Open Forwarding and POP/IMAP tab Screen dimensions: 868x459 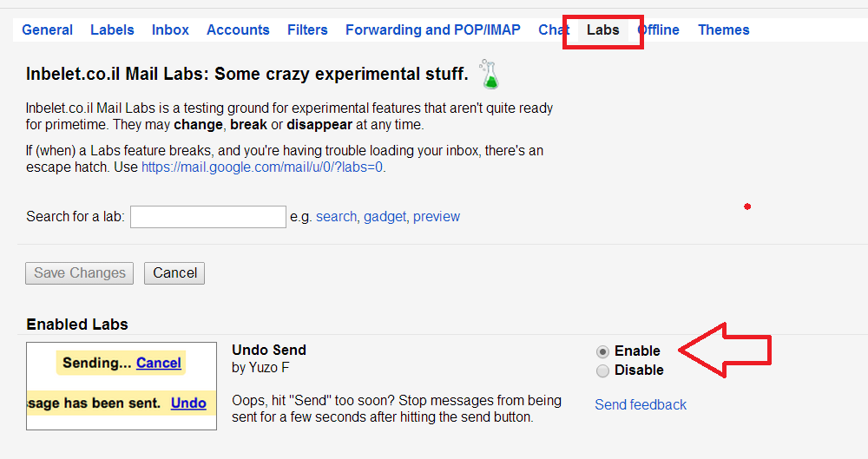[x=432, y=30]
